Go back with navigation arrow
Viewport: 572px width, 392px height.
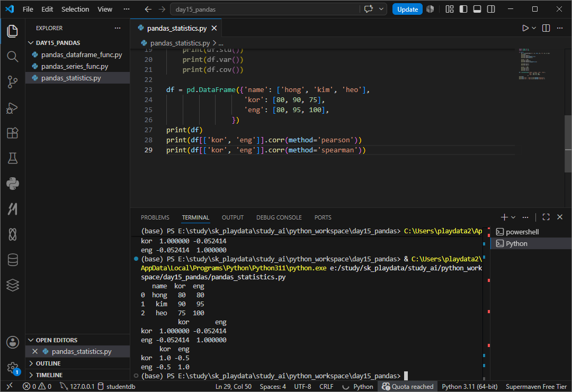click(x=148, y=9)
